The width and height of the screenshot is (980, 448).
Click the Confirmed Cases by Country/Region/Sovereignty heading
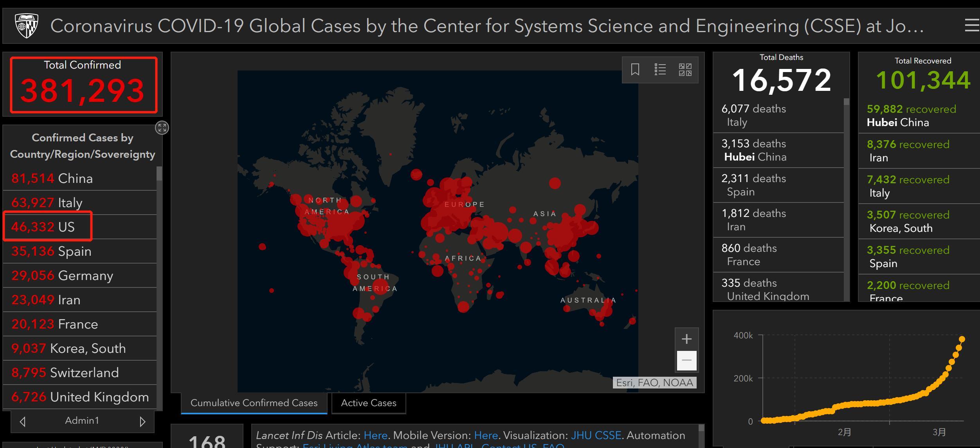[x=83, y=146]
